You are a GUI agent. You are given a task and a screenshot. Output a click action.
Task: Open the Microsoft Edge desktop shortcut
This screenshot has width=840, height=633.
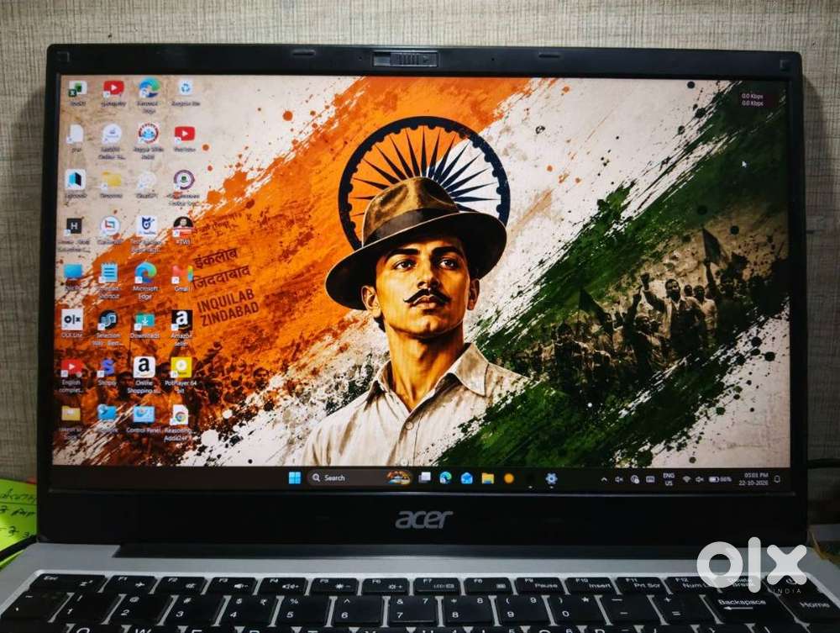tap(145, 281)
